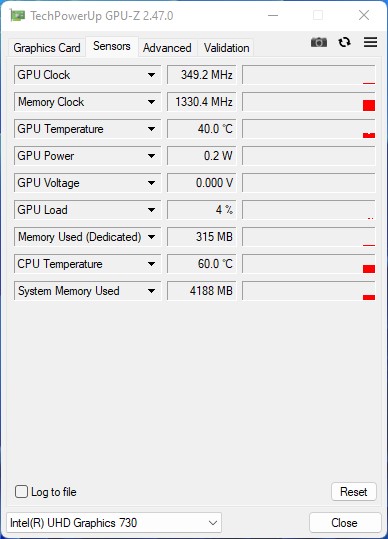Viewport: 388px width, 539px height.
Task: Click the GPU-Z app icon in title bar
Action: tap(18, 15)
